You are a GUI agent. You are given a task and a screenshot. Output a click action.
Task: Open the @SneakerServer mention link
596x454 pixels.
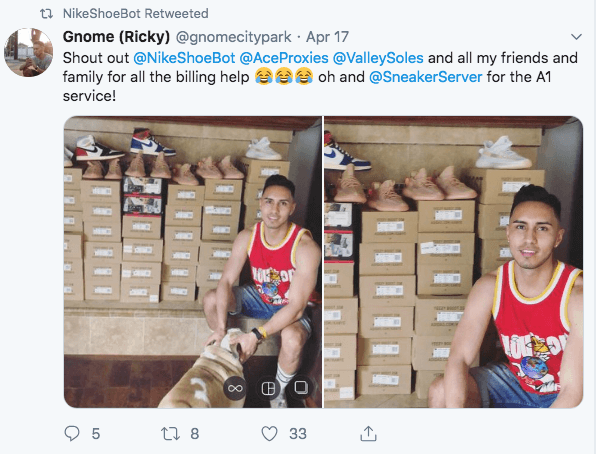[426, 77]
